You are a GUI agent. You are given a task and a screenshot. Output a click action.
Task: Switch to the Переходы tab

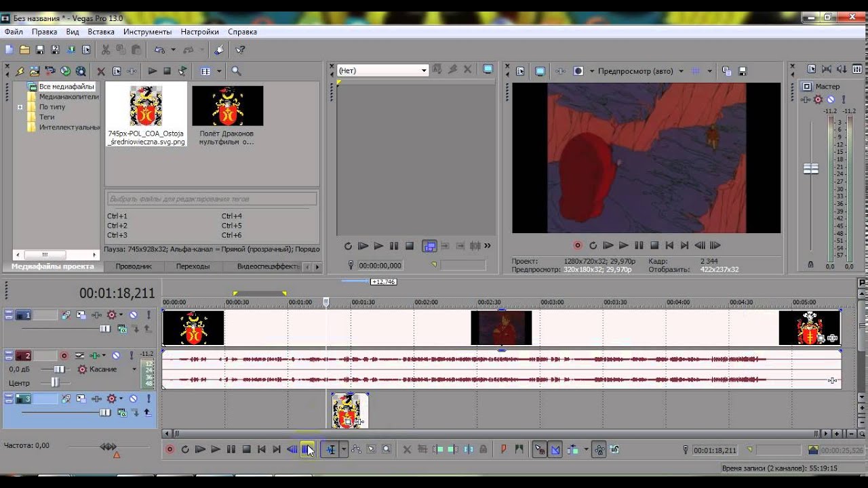(x=193, y=266)
